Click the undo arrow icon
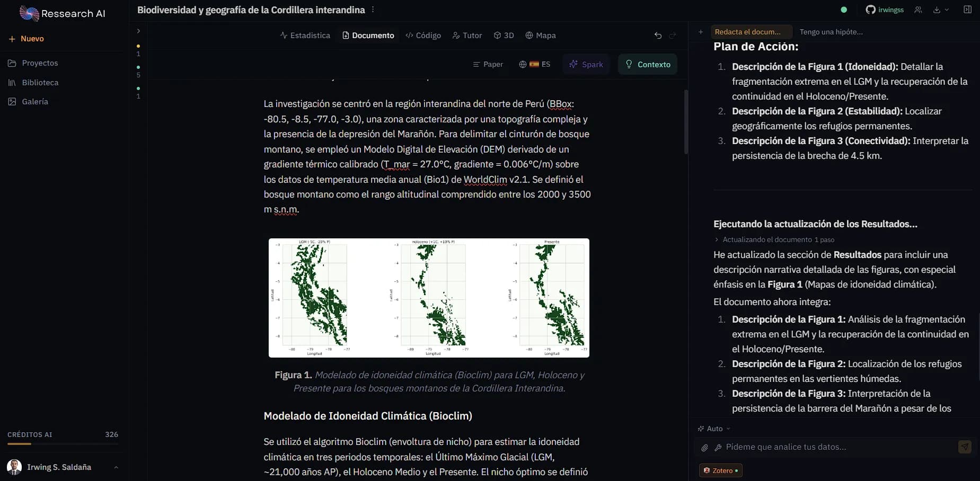 (x=658, y=35)
